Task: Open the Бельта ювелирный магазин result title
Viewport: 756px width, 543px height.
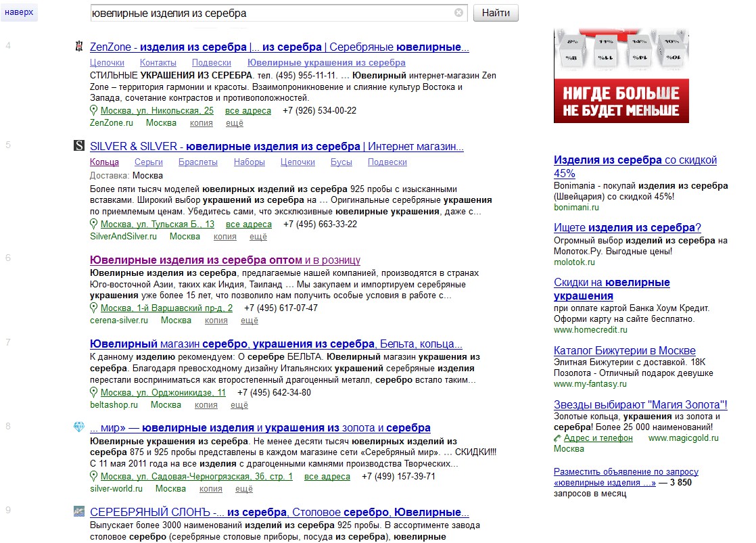Action: 277,344
